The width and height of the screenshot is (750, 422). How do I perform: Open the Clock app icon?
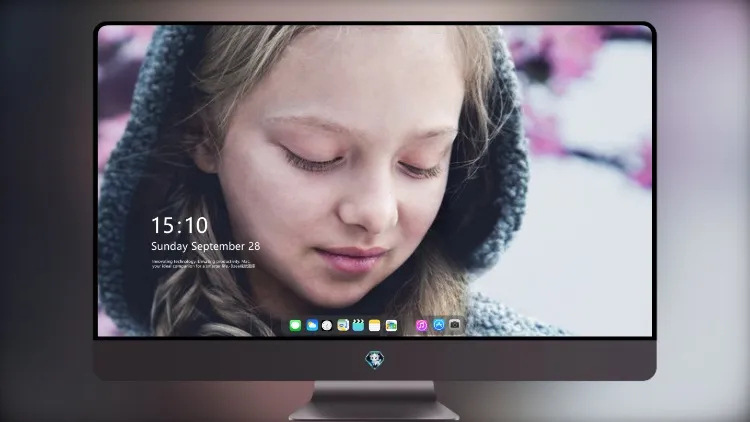tap(327, 325)
